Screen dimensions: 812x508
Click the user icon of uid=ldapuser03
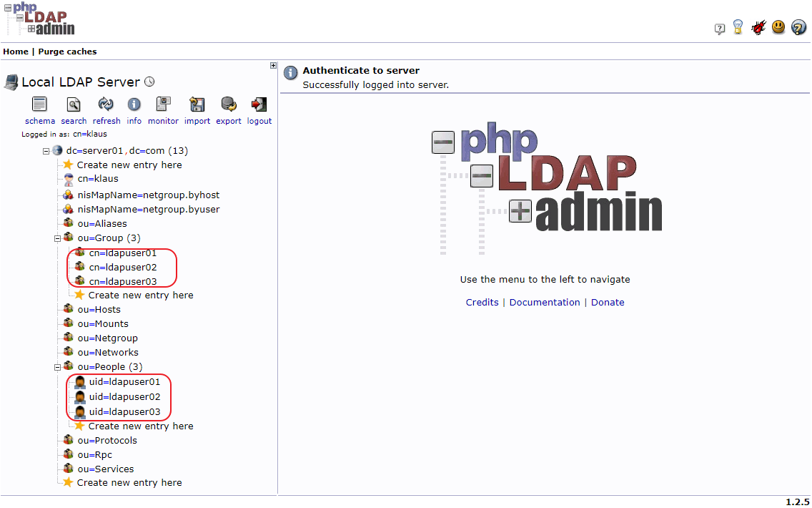[x=80, y=412]
